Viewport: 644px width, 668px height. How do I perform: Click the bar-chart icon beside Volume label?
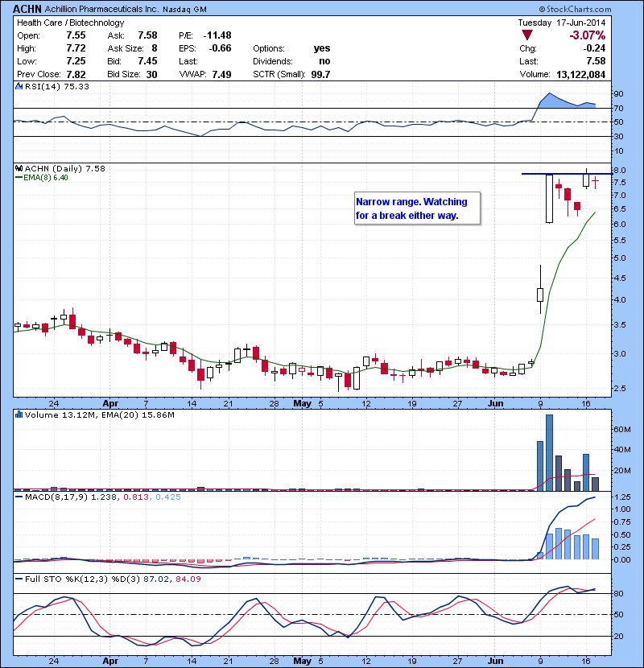pos(19,414)
